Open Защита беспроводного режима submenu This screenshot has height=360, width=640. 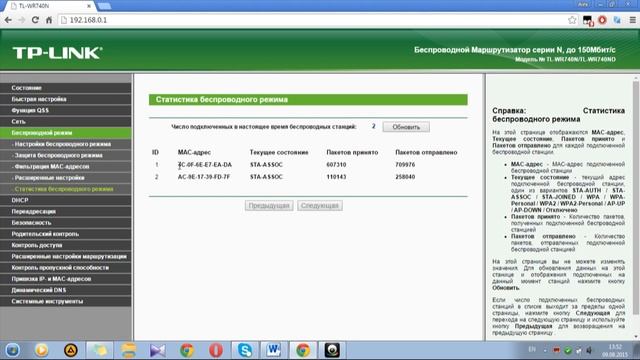(66, 155)
